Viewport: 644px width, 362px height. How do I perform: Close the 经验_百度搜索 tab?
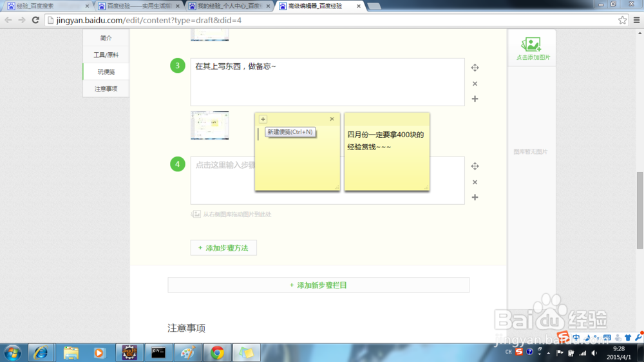87,6
